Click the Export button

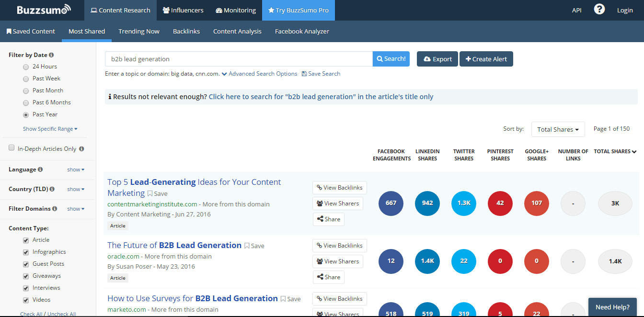click(437, 59)
